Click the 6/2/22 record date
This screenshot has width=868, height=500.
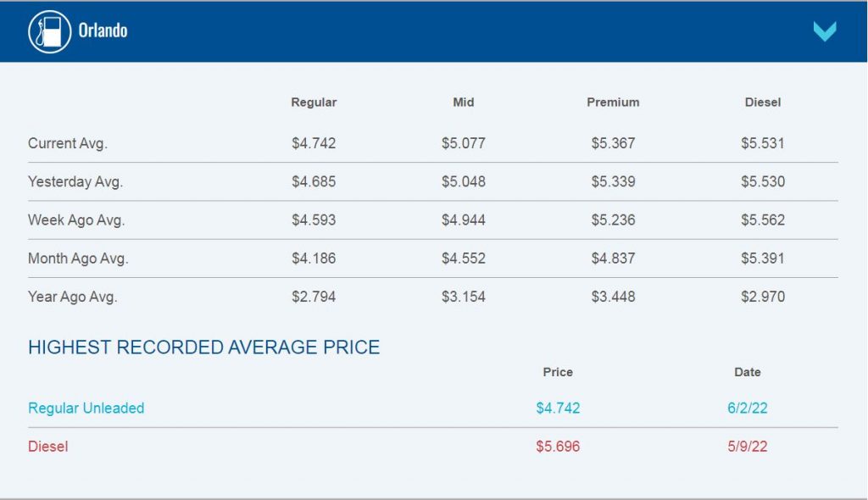pyautogui.click(x=748, y=408)
